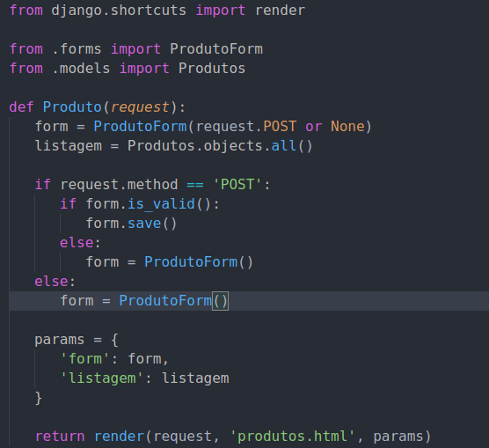This screenshot has width=489, height=448.
Task: Click '.forms' module name in the import
Action: pos(77,49)
